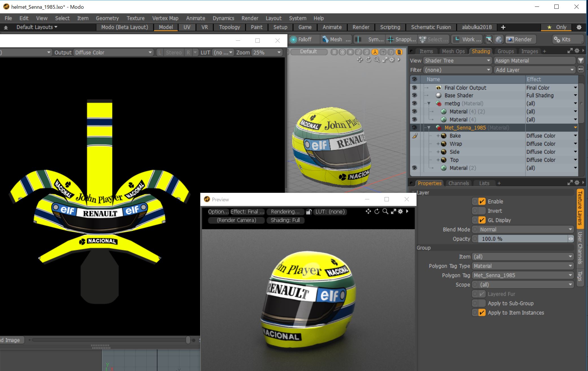Switch to the Channels tab
Viewport: 588px width, 371px height.
pos(459,183)
